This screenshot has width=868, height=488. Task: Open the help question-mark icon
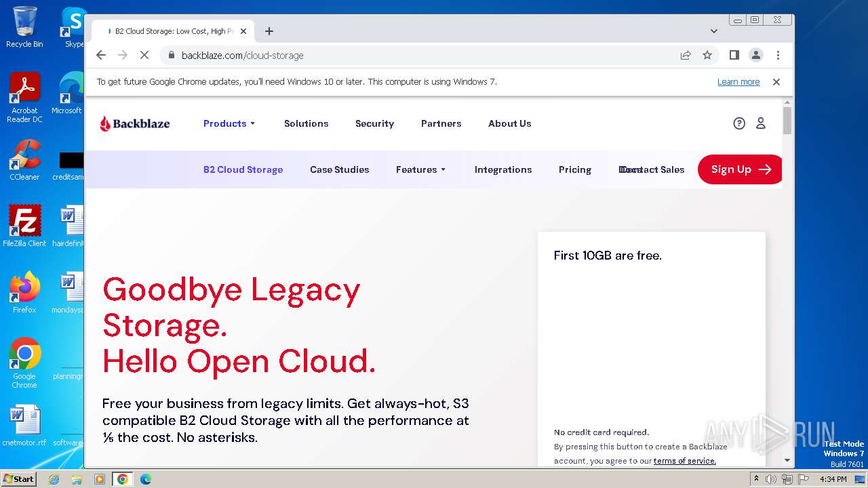[739, 123]
